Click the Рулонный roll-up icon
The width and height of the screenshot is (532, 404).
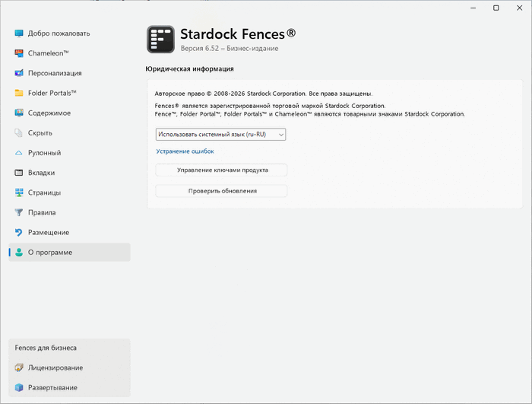click(x=19, y=153)
